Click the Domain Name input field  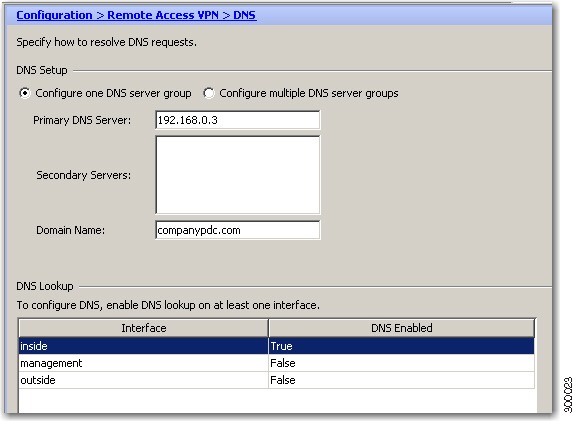(x=238, y=230)
